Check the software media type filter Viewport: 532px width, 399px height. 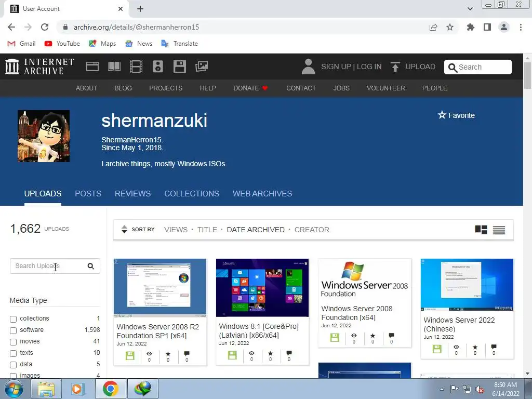[13, 330]
